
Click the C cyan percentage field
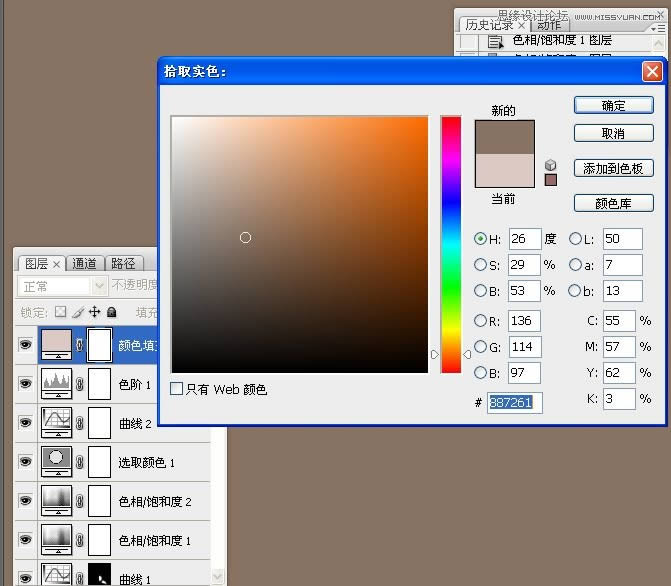pyautogui.click(x=619, y=321)
